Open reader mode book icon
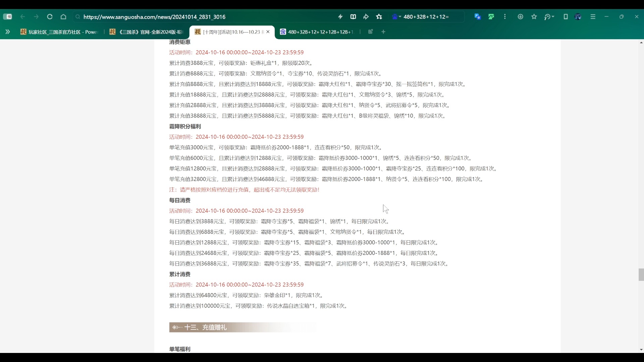644x362 pixels. [x=353, y=17]
